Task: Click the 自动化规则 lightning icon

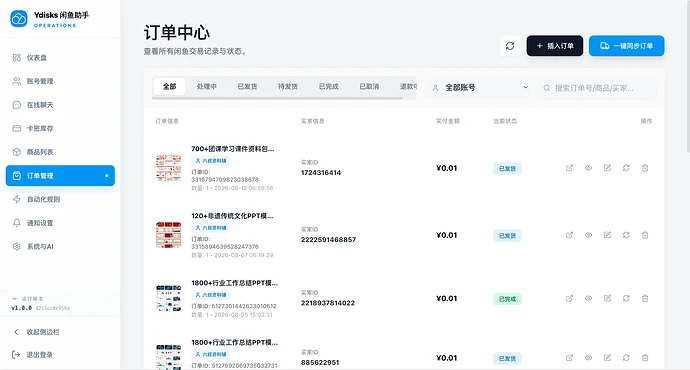Action: [17, 199]
